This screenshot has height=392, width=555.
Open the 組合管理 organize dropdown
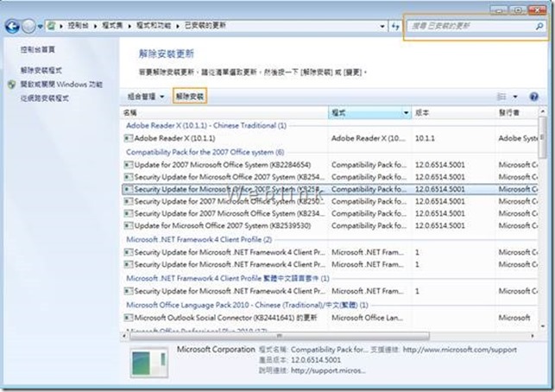146,97
